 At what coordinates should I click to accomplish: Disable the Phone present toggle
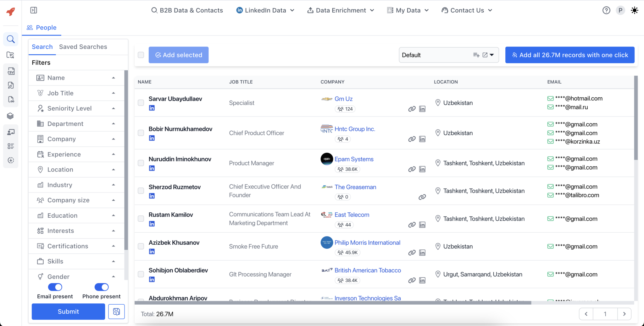(x=101, y=287)
